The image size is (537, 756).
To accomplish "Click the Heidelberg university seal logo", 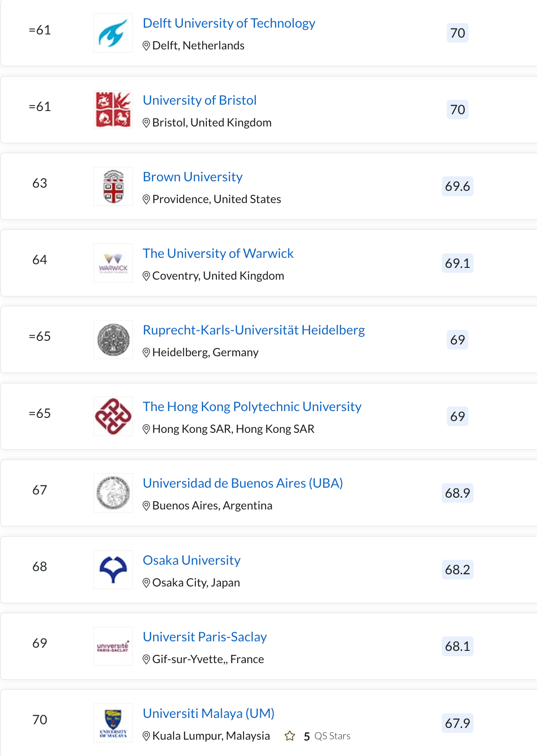I will [113, 339].
